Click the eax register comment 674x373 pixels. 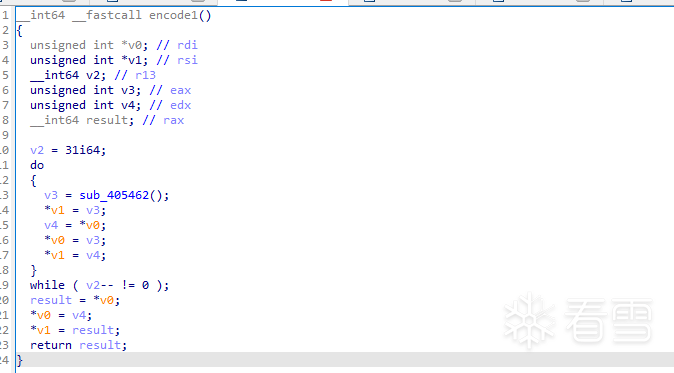coord(181,90)
